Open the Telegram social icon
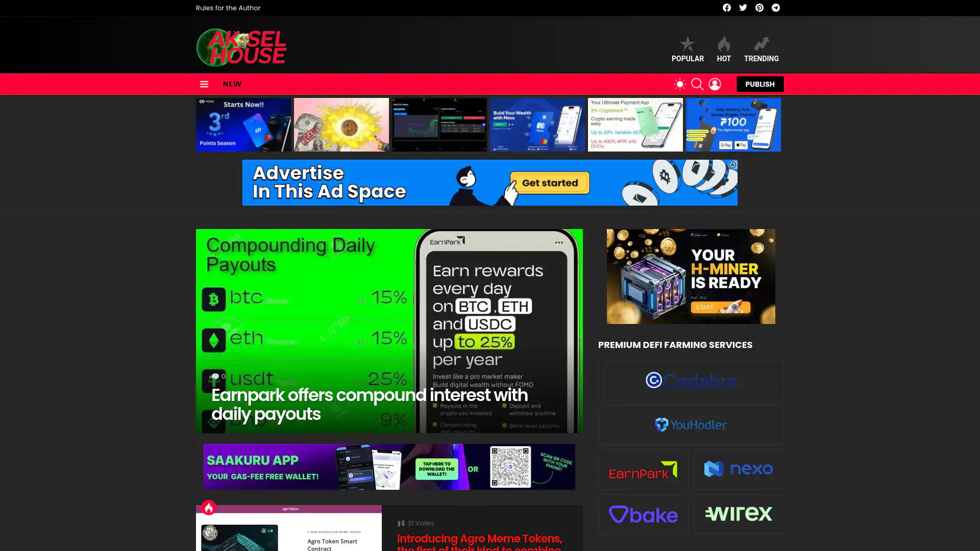This screenshot has height=551, width=980. (775, 8)
